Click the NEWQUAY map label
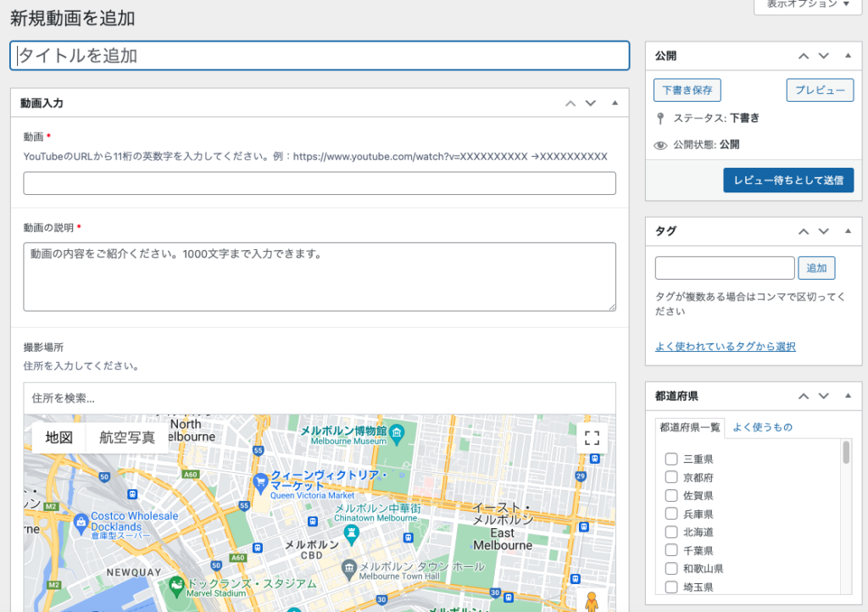Viewport: 868px width, 612px height. (134, 572)
